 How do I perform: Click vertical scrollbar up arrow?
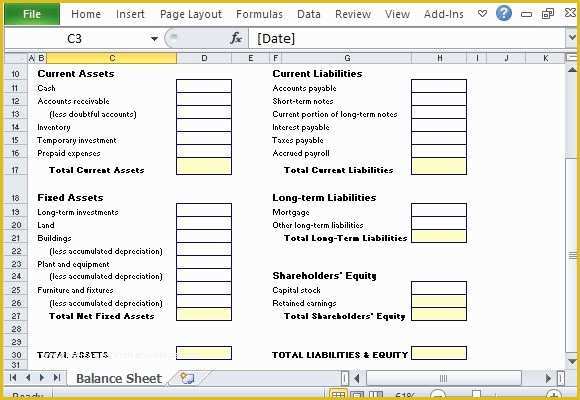pos(572,69)
